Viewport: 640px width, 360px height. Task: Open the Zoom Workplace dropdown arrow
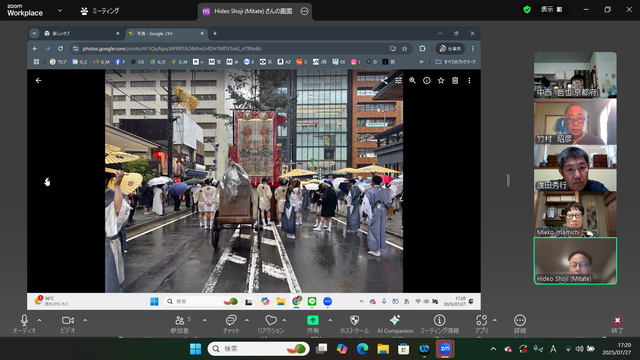tap(60, 11)
